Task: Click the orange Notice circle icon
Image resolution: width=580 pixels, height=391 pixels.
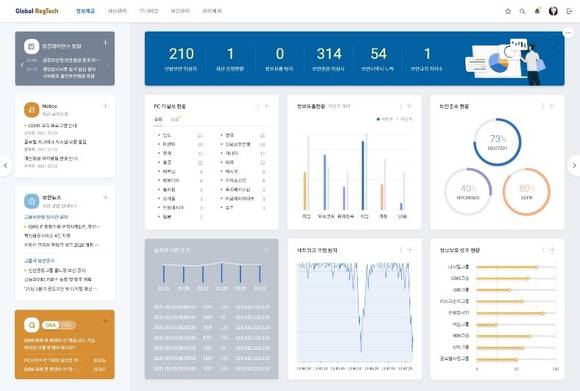Action: [x=31, y=110]
